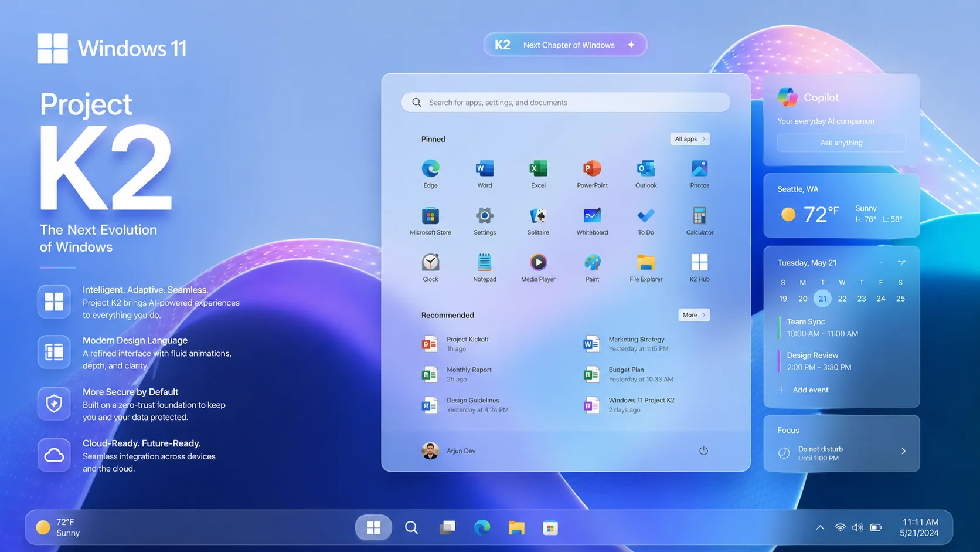Launch the Media Player app
The image size is (980, 552).
pyautogui.click(x=538, y=267)
